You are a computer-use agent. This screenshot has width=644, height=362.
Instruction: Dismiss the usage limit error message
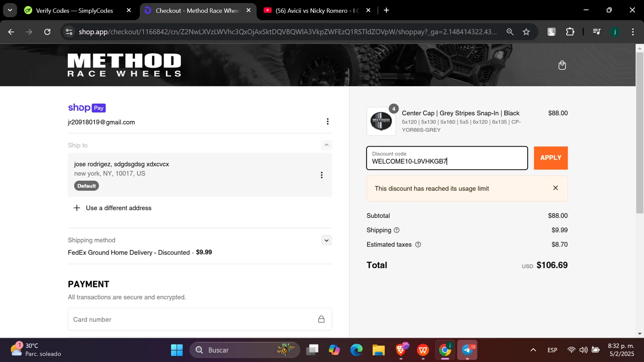[556, 188]
